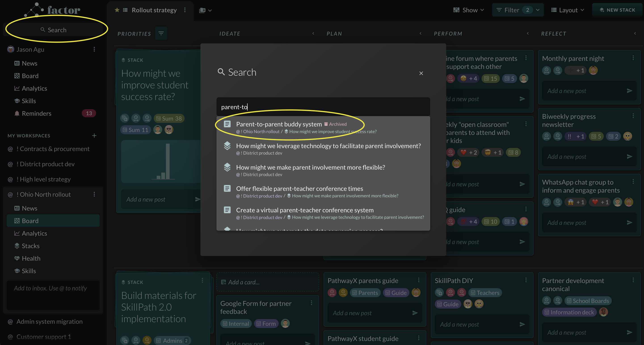Viewport: 644px width, 345px height.
Task: Click School Boards tag on Partner development
Action: pyautogui.click(x=588, y=301)
